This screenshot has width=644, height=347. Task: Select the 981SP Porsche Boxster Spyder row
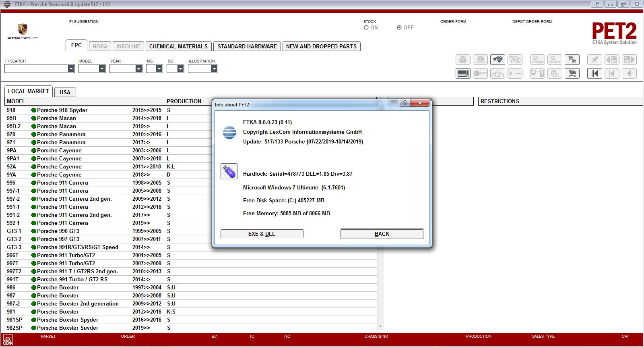(x=191, y=320)
